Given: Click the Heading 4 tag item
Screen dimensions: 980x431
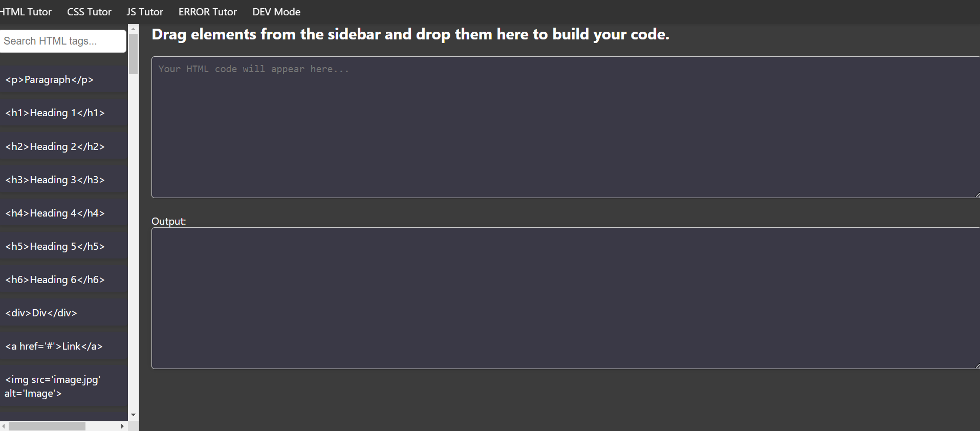Looking at the screenshot, I should click(63, 213).
